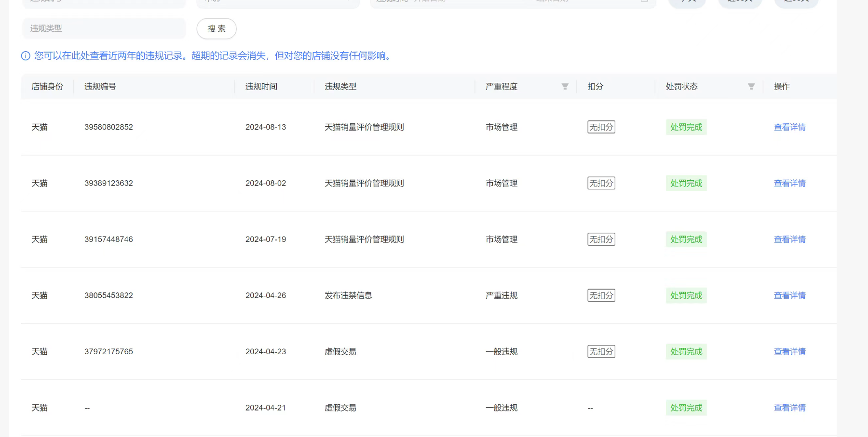
Task: Open 查看详情 for violation 39389123632
Action: pos(789,183)
